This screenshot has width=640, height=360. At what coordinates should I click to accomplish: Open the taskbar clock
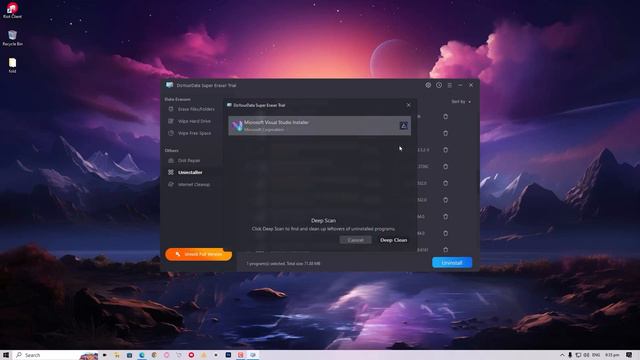tap(612, 355)
